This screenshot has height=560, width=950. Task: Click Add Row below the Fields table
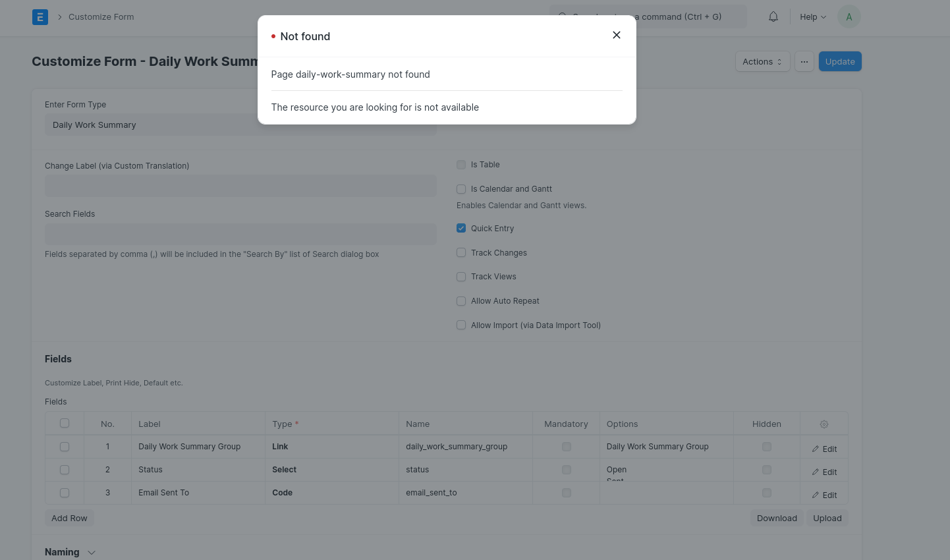point(69,518)
